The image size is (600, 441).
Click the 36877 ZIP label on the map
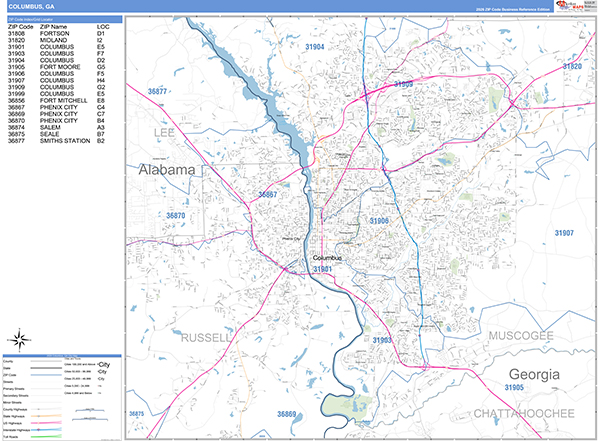pyautogui.click(x=157, y=91)
